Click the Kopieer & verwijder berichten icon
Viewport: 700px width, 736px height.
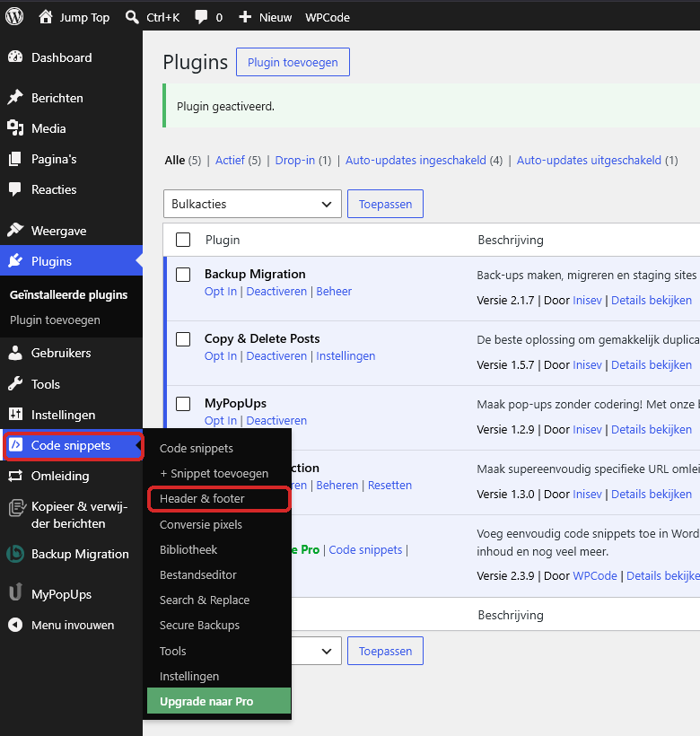click(17, 507)
